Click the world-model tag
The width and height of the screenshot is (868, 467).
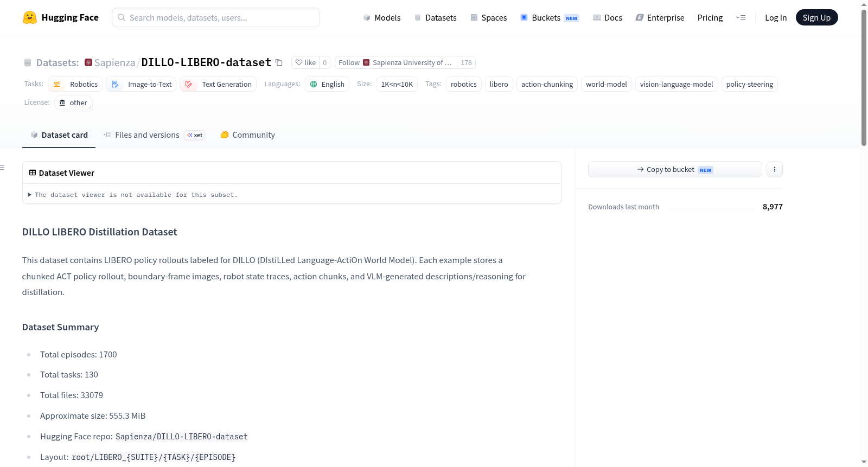[x=607, y=84]
